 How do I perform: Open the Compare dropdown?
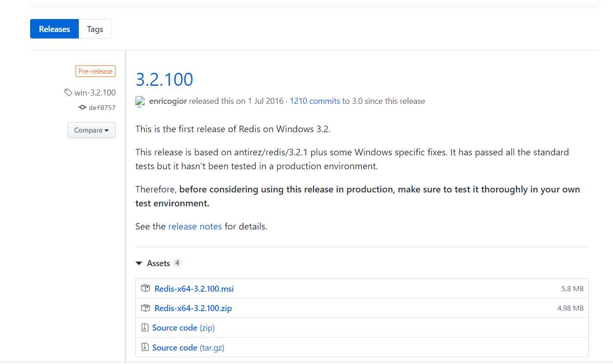pyautogui.click(x=91, y=130)
